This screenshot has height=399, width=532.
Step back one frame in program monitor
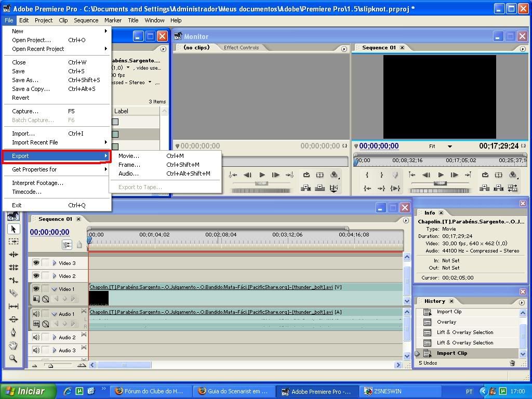[x=426, y=175]
